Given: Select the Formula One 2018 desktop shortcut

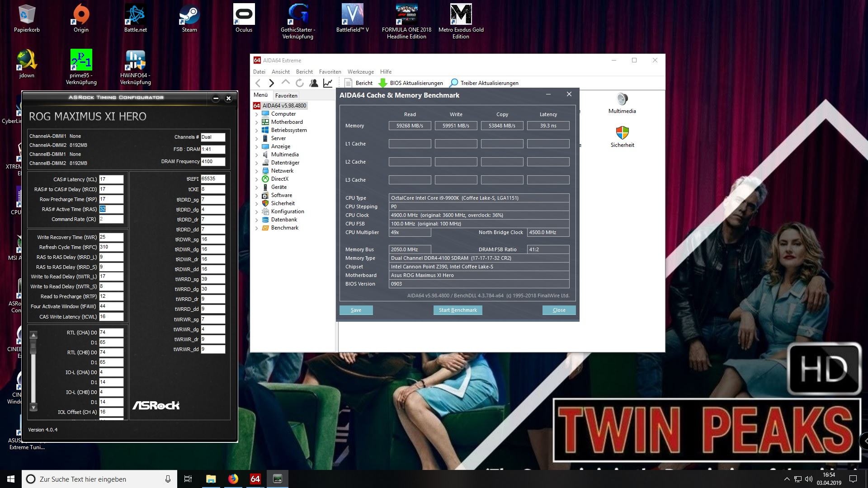Looking at the screenshot, I should (406, 22).
